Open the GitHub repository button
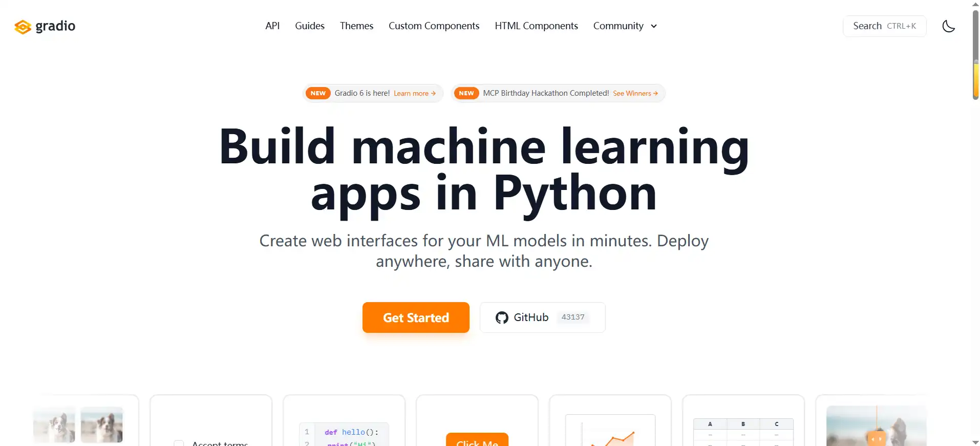980x446 pixels. (x=542, y=317)
